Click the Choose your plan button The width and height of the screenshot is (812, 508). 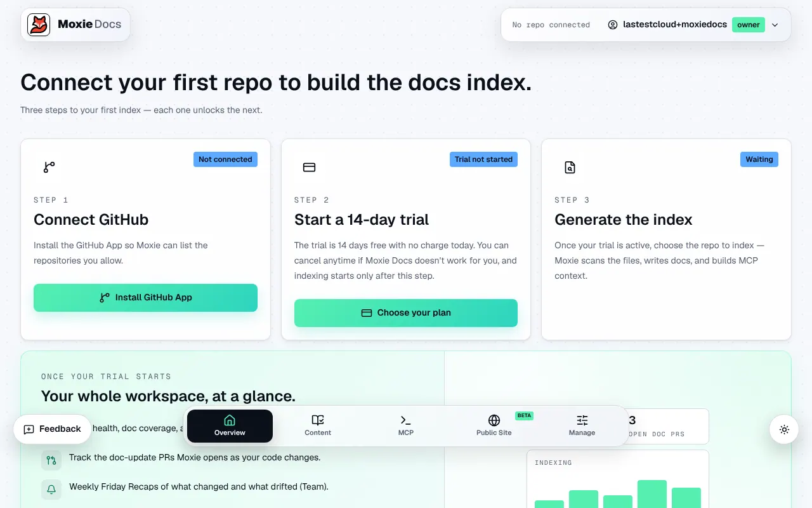click(406, 312)
